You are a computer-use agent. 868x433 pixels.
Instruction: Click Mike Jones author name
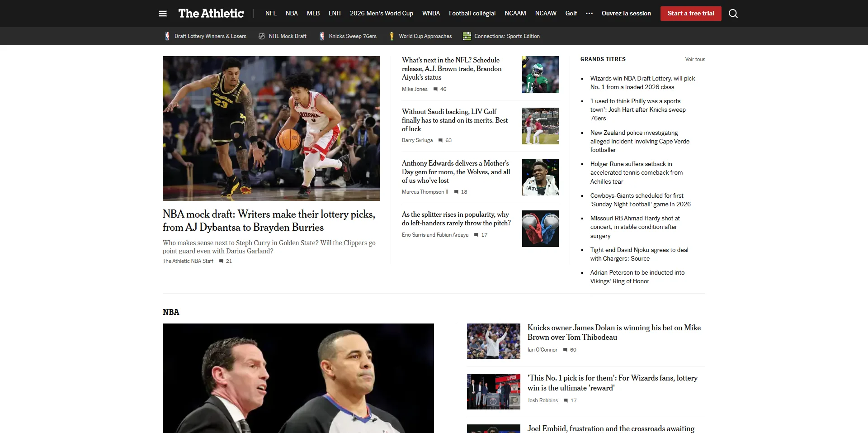click(x=415, y=89)
